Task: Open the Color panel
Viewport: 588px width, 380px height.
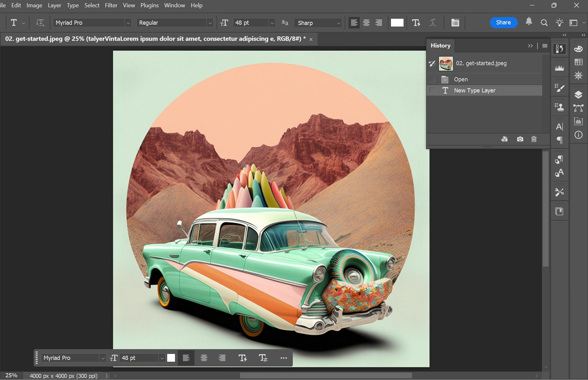Action: (578, 49)
